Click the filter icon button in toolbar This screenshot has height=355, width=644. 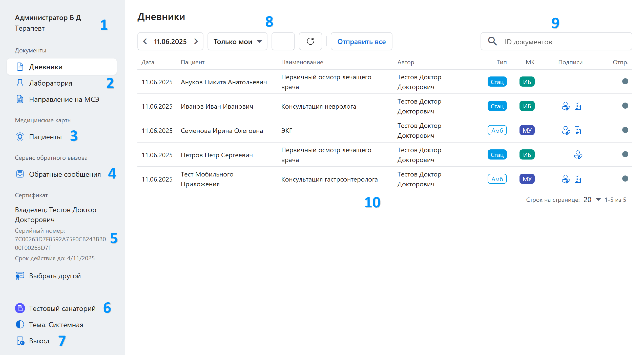coord(283,41)
